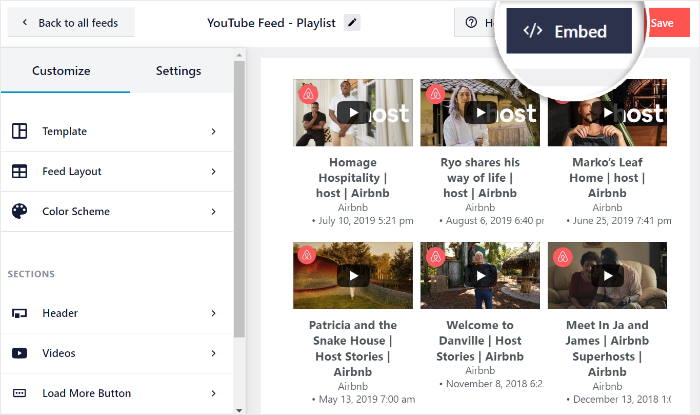The image size is (700, 415).
Task: Play the Meet In Ja and James video
Action: [x=608, y=276]
